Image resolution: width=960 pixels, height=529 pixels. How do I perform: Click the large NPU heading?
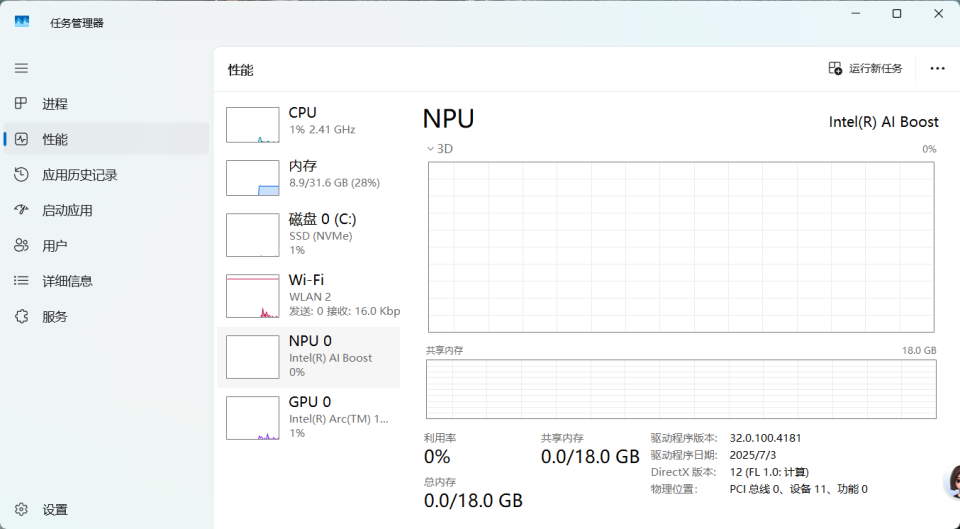pos(448,119)
